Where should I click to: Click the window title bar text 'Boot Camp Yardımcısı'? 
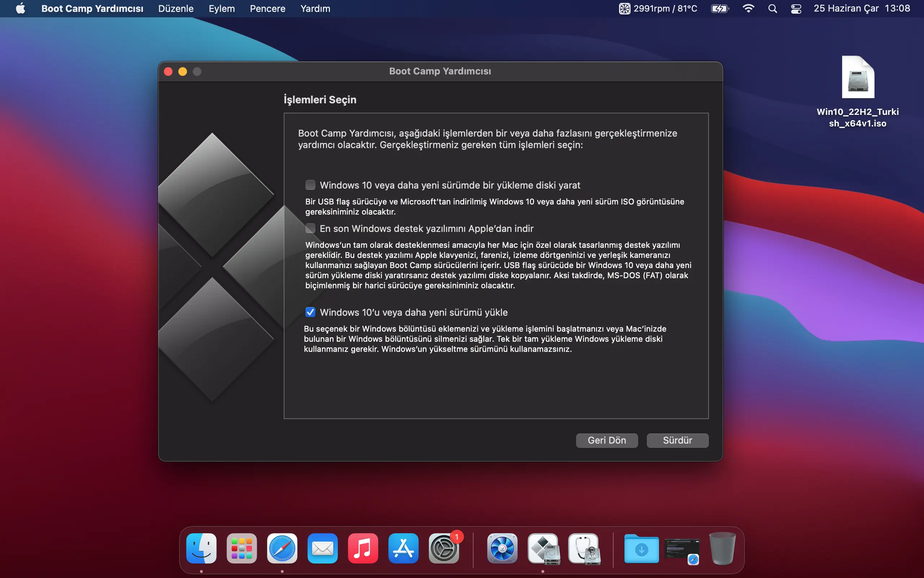point(440,72)
